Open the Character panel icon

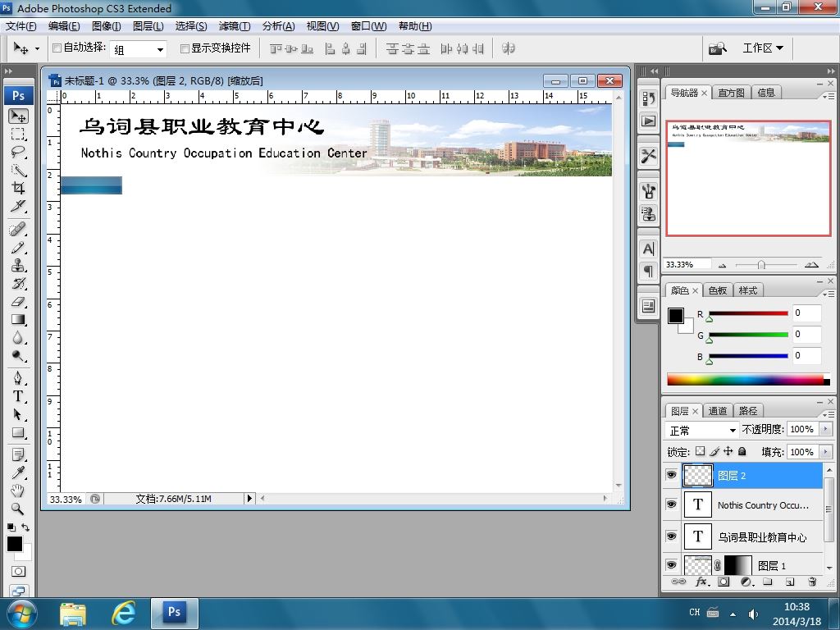(x=648, y=249)
